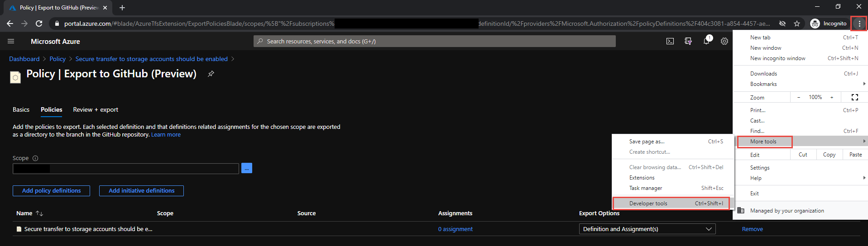Pin the Export to GitHub blade
The width and height of the screenshot is (868, 246).
coord(211,74)
